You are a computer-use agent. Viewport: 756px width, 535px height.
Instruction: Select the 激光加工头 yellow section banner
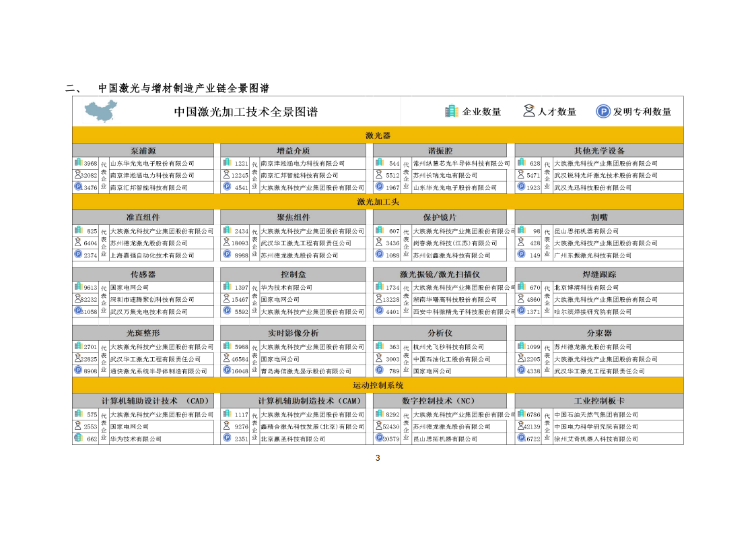pyautogui.click(x=378, y=201)
